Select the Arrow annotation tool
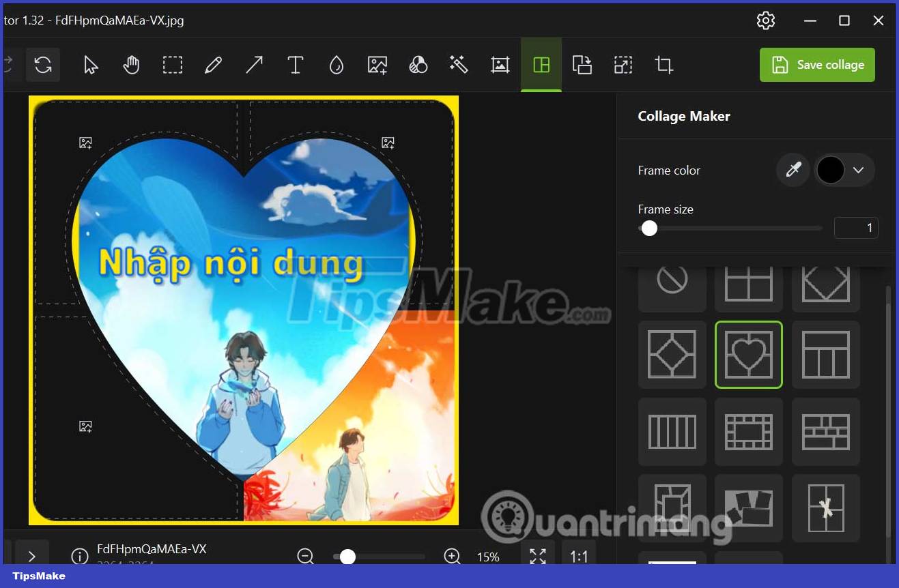The height and width of the screenshot is (588, 899). click(254, 65)
